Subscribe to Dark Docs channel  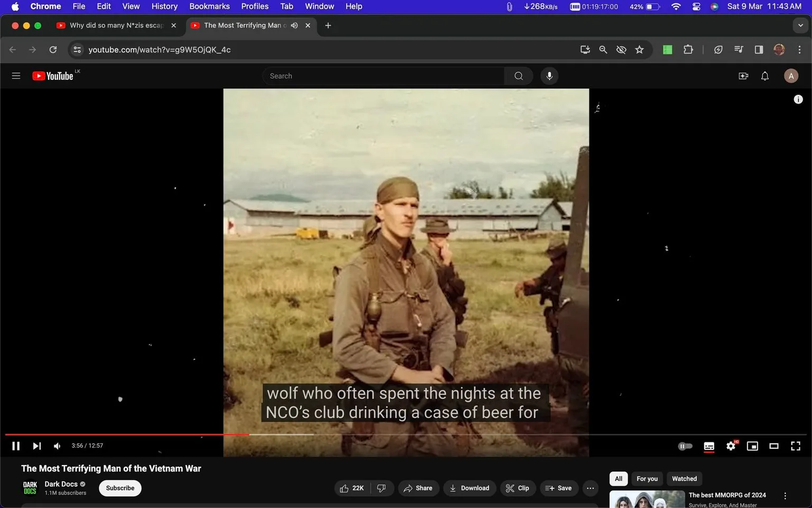[119, 488]
